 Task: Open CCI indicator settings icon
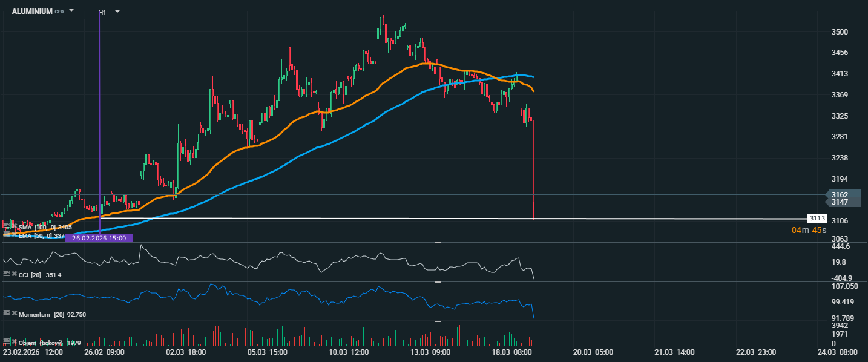[7, 274]
